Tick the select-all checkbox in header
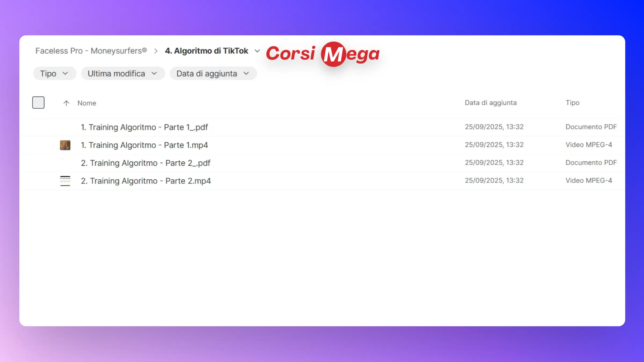Screen dimensions: 644x362 point(38,102)
